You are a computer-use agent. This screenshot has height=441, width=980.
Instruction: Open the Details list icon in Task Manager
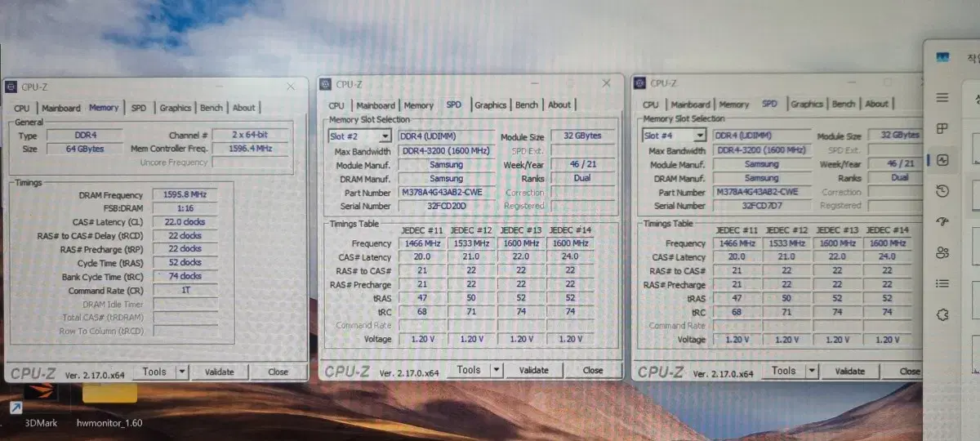click(942, 283)
